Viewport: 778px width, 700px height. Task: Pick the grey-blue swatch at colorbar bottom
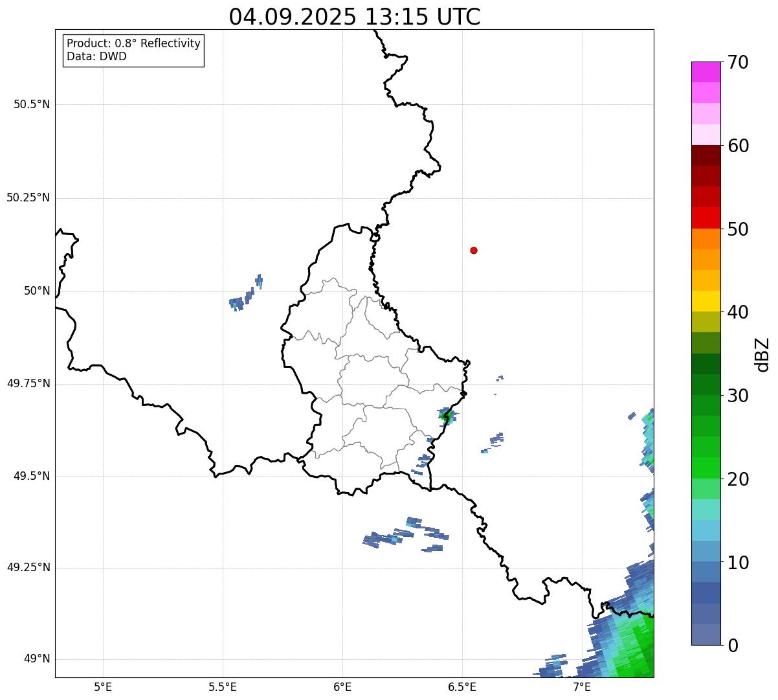click(x=706, y=635)
